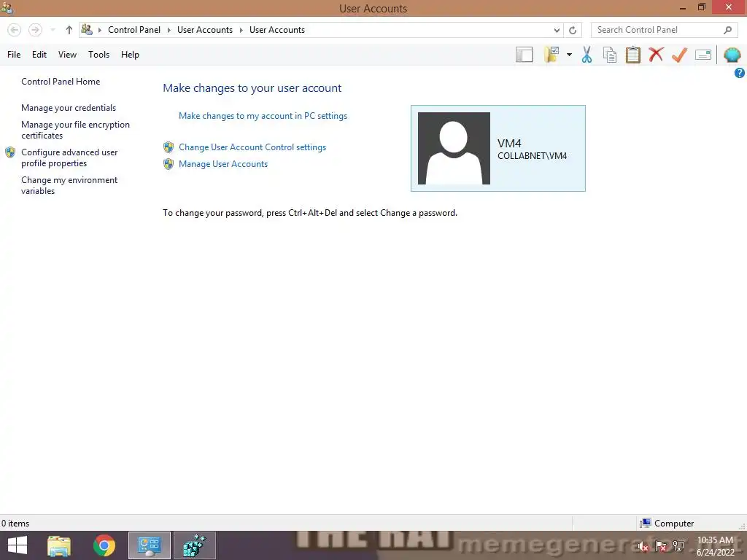
Task: Open the Windows Start button
Action: [18, 545]
